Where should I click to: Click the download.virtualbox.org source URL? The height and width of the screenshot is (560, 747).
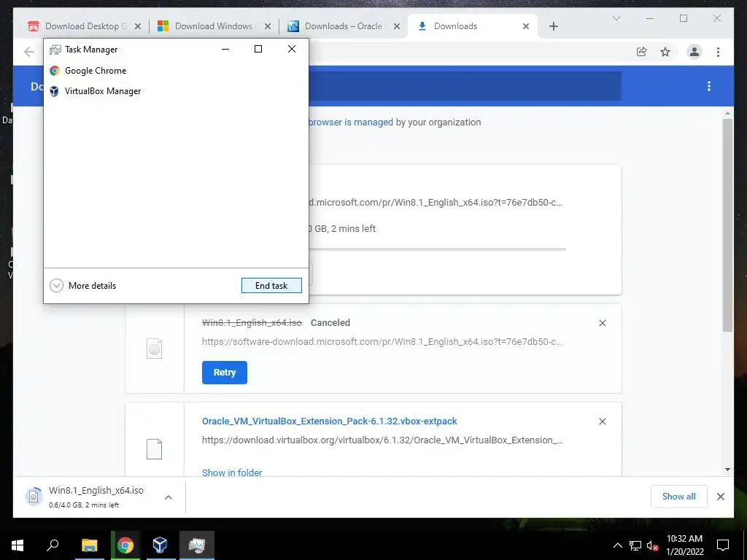pyautogui.click(x=382, y=440)
